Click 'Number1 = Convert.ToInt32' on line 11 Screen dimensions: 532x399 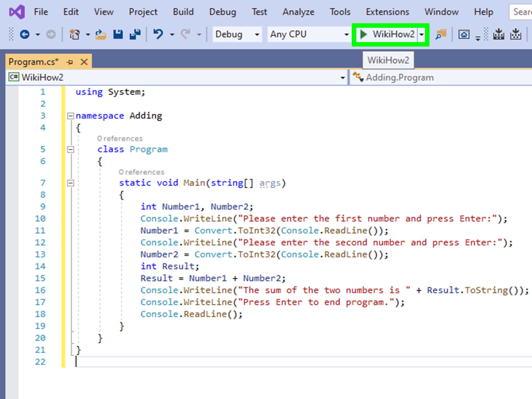tap(208, 230)
